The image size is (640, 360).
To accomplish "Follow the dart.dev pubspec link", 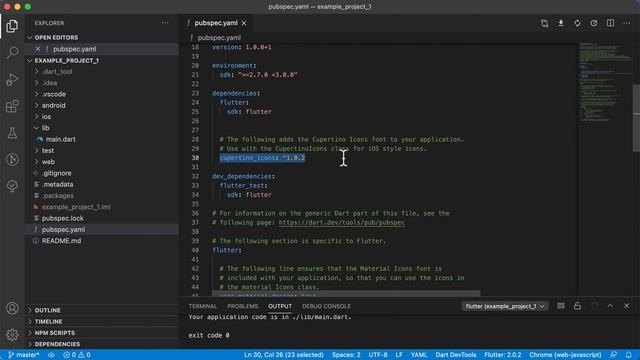I will [x=342, y=222].
